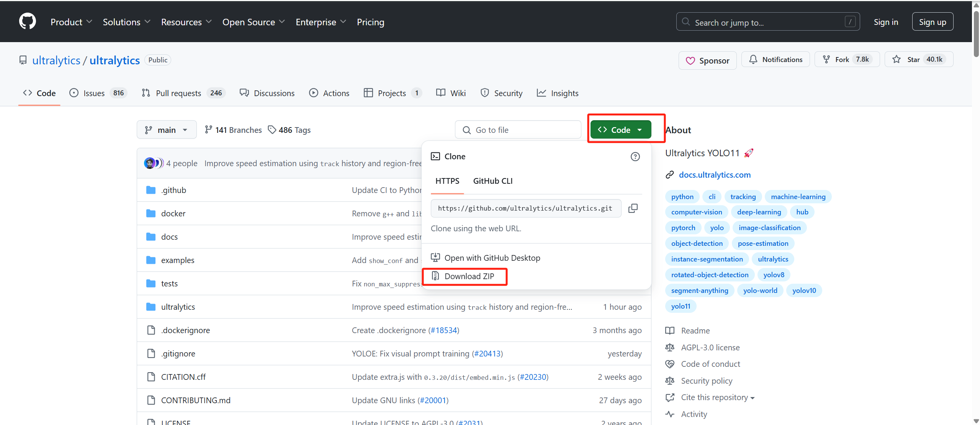This screenshot has height=425, width=980.
Task: Open the docs.ultralytics.com link
Action: [x=714, y=175]
